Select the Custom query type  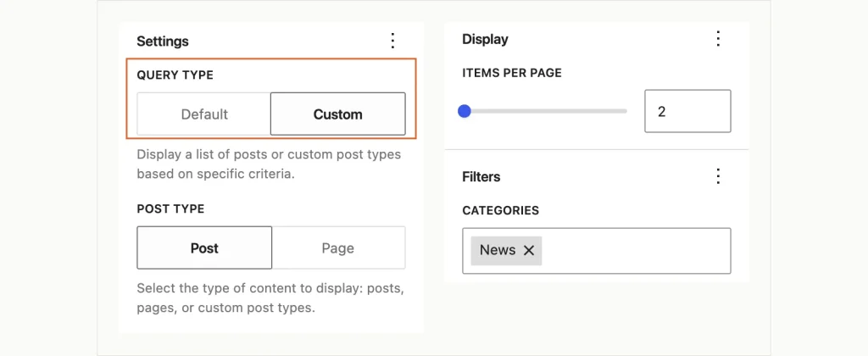(x=337, y=114)
